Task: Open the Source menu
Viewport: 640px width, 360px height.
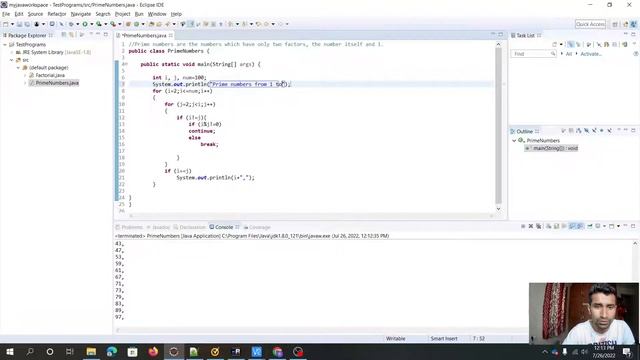Action: (x=35, y=14)
